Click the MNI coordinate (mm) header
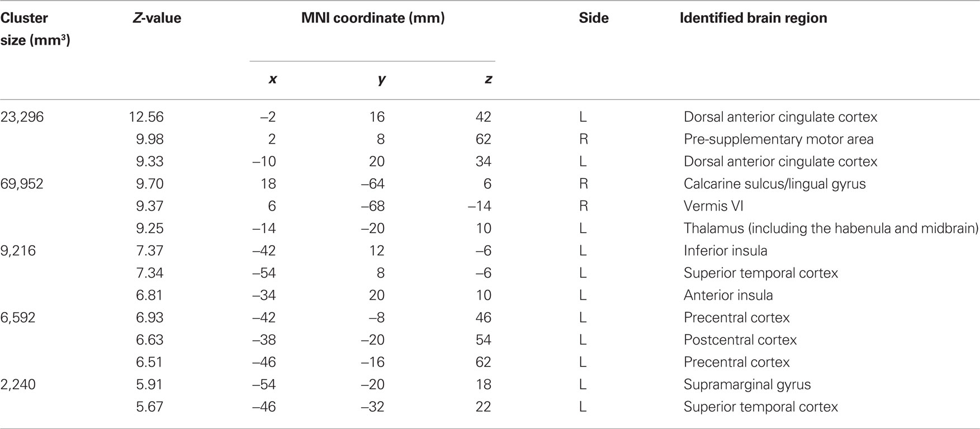The height and width of the screenshot is (429, 980). pos(373,18)
